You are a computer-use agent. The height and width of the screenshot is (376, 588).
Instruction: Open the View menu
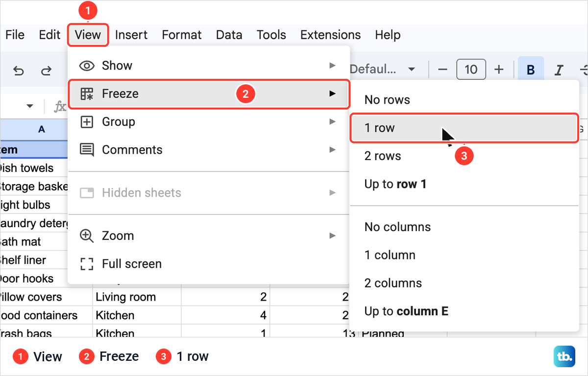pyautogui.click(x=88, y=35)
